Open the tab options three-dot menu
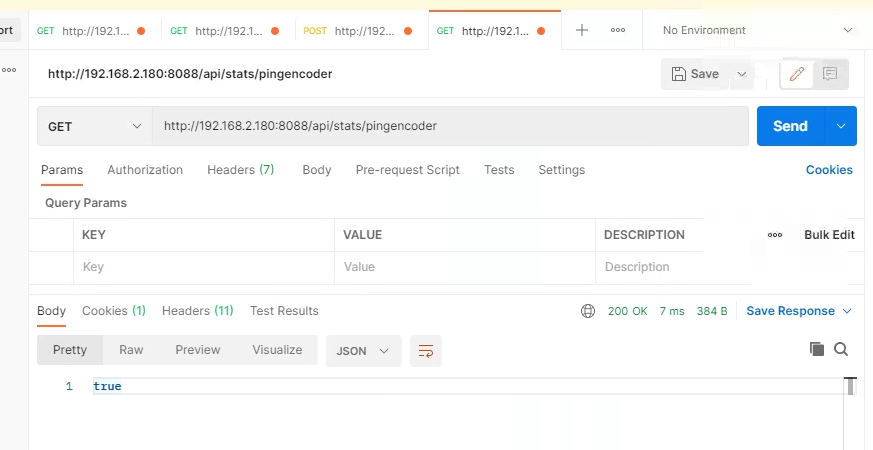This screenshot has width=873, height=450. point(618,30)
